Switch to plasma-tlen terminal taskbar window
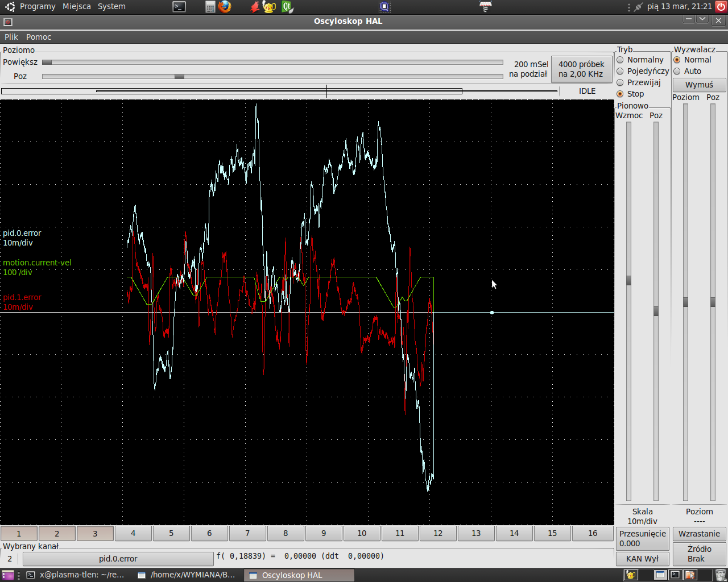The image size is (728, 582). click(x=76, y=575)
